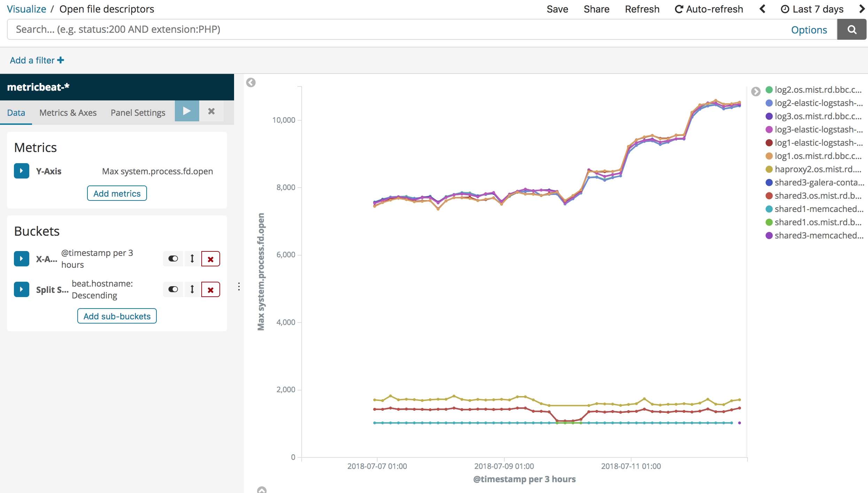Open the spy panel arrow at bottom
This screenshot has height=493, width=868.
pos(262,490)
